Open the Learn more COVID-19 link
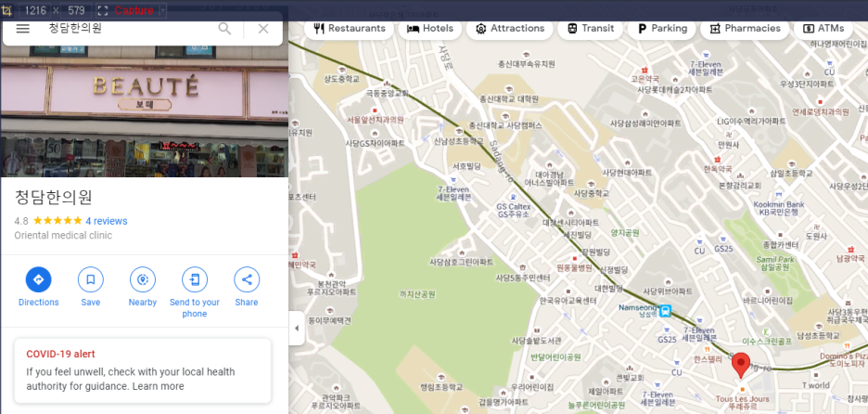 click(x=158, y=386)
